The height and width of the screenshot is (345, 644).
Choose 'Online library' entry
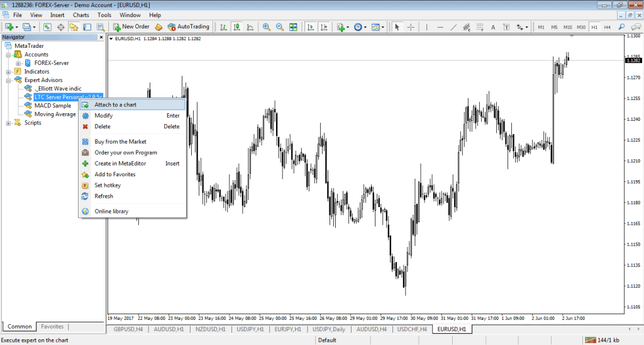132,212
